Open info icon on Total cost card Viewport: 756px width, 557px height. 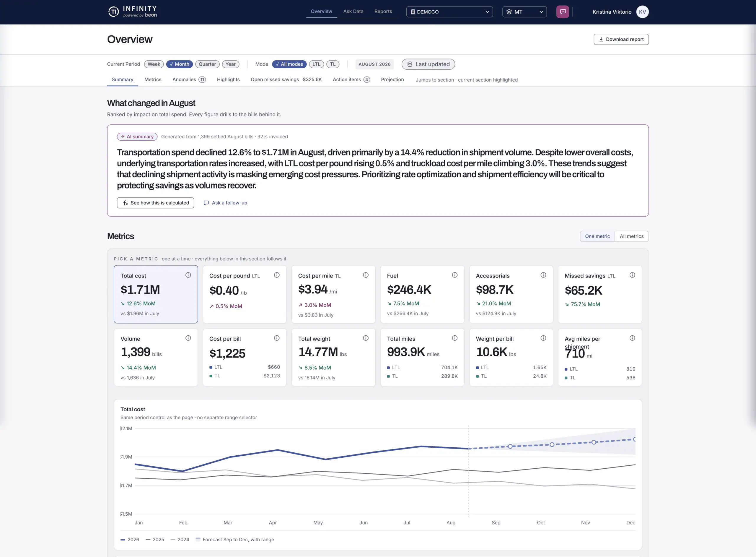pyautogui.click(x=188, y=275)
